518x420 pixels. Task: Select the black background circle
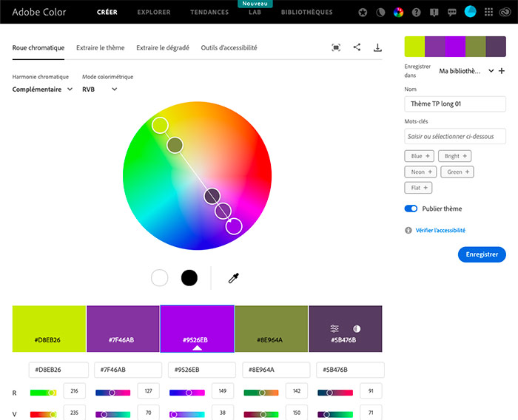pyautogui.click(x=189, y=278)
